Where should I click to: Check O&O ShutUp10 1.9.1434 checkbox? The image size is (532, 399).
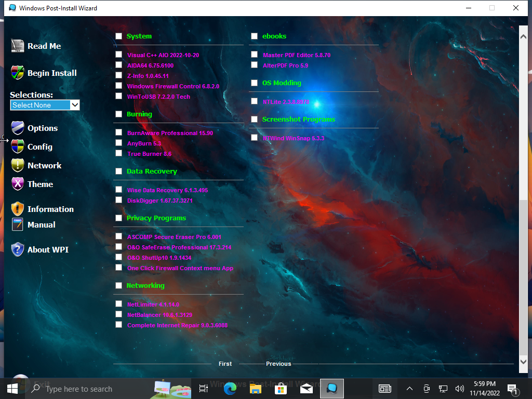point(118,257)
